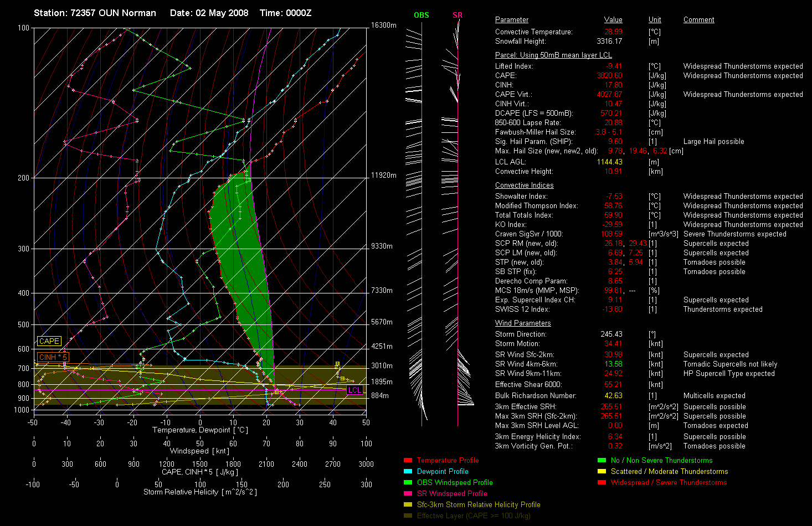This screenshot has width=812, height=526.
Task: Click the Parcel: Using 50mB mean layer LCL heading
Action: (553, 55)
